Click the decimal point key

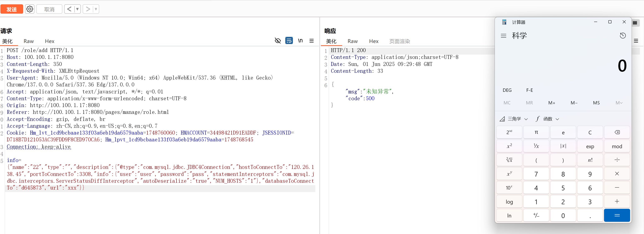[x=590, y=215]
